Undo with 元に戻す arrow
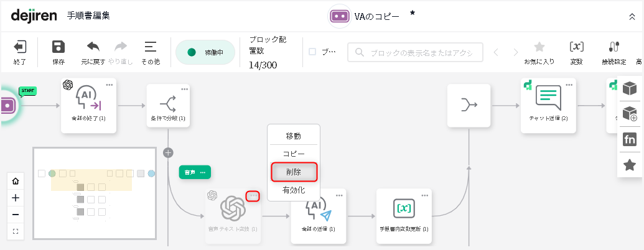Screen dimensions: 644x250 point(93,47)
